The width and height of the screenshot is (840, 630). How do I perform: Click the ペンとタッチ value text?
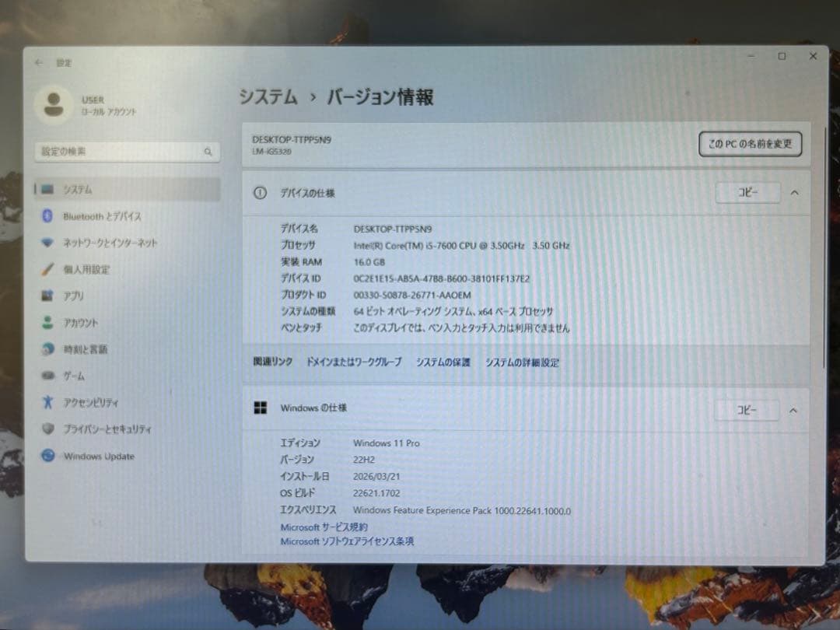[461, 328]
